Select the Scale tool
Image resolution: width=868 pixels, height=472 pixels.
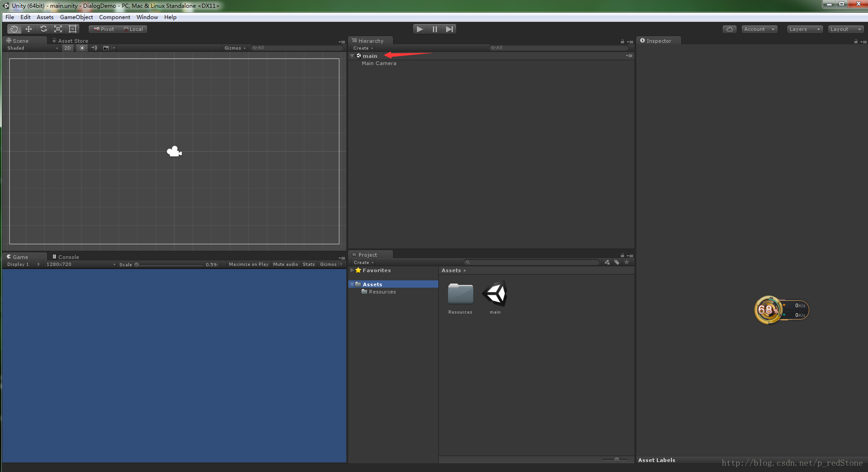coord(58,29)
